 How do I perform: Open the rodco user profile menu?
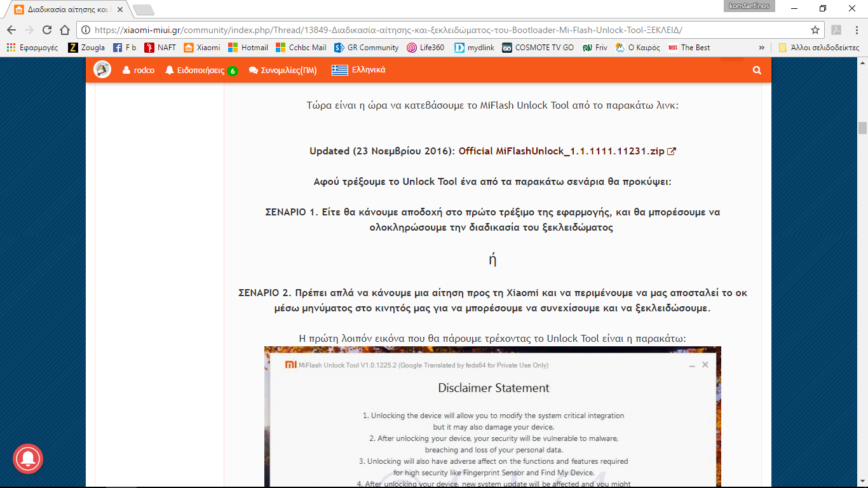(139, 70)
